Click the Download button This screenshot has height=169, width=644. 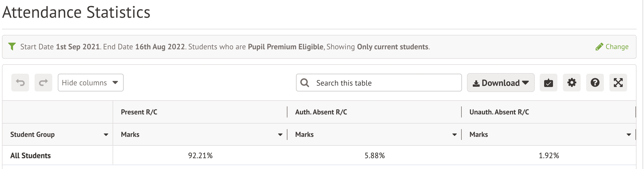[x=501, y=83]
